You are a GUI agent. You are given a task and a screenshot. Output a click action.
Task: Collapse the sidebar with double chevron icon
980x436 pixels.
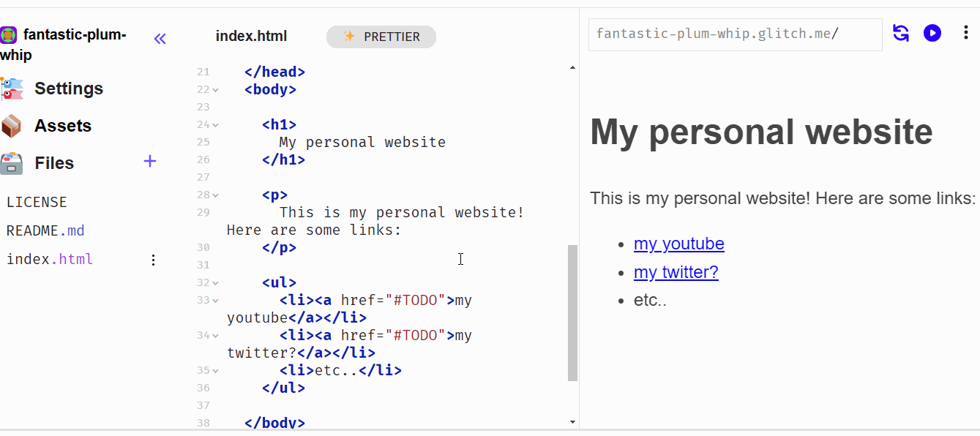[160, 39]
